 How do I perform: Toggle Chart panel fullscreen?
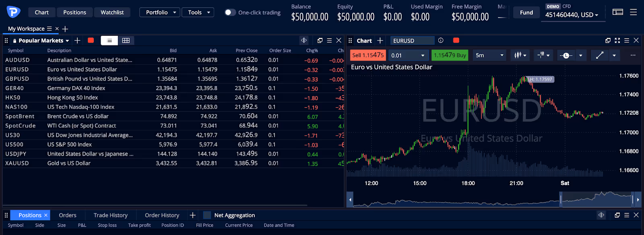(x=617, y=40)
